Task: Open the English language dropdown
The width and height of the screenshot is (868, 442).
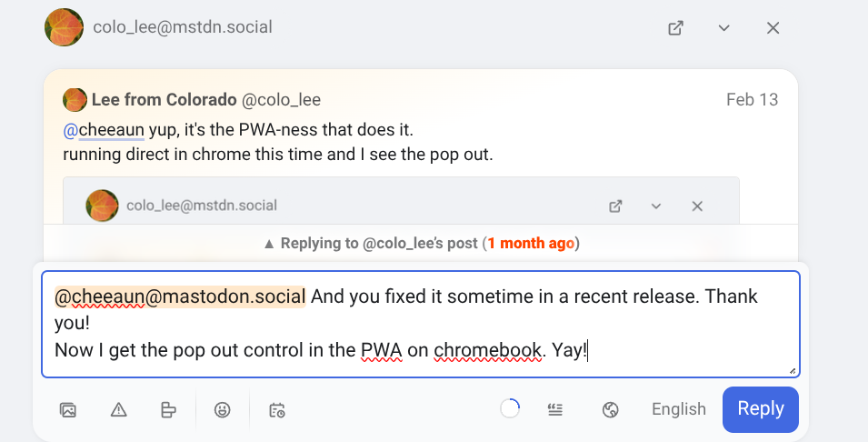Action: [x=678, y=409]
